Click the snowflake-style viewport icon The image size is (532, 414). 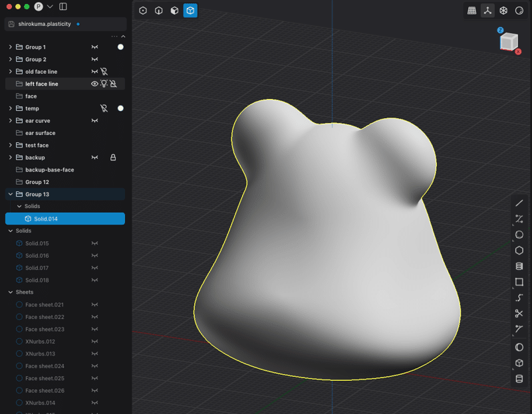click(503, 11)
